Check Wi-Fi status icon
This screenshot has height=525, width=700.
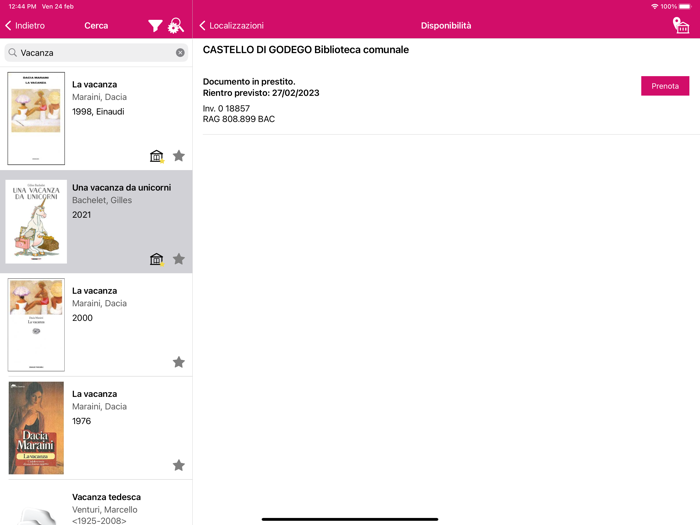654,6
